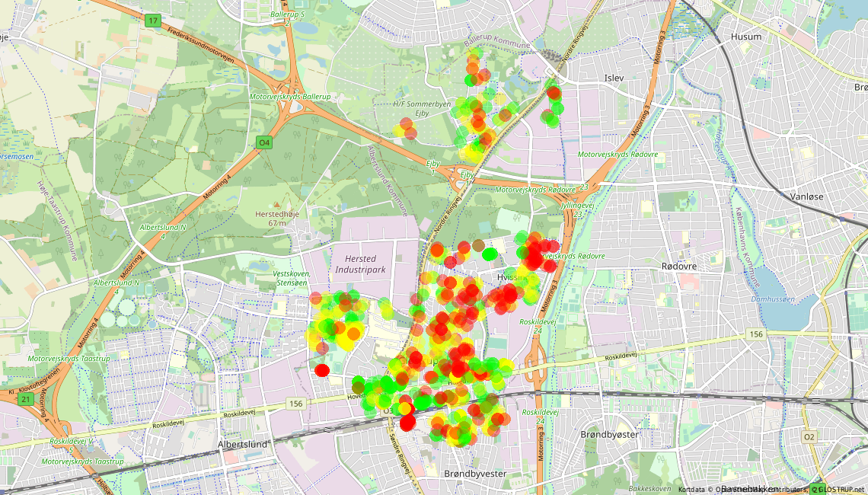This screenshot has height=495, width=868.
Task: Click the solid bright green marker near Hvissinge
Action: [490, 254]
